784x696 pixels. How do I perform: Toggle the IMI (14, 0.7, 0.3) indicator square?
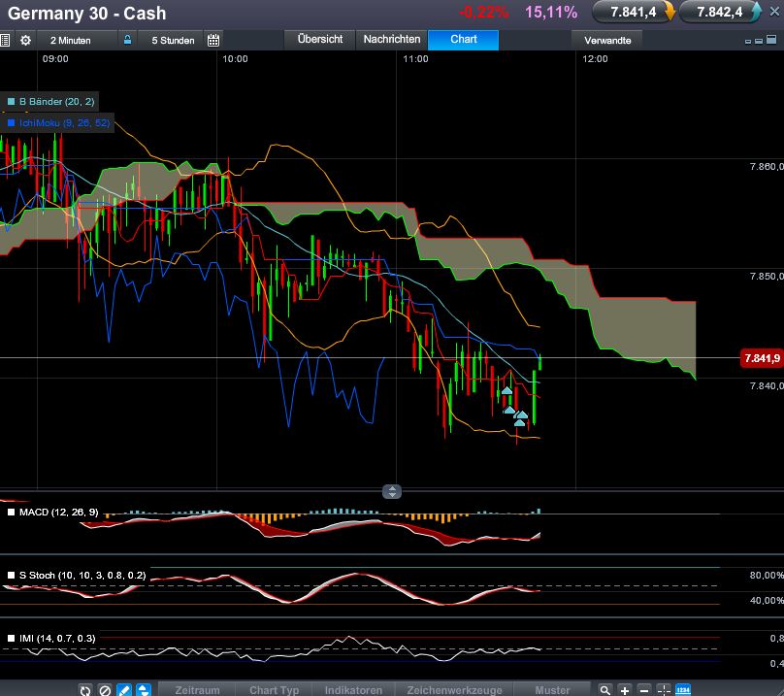(11, 638)
